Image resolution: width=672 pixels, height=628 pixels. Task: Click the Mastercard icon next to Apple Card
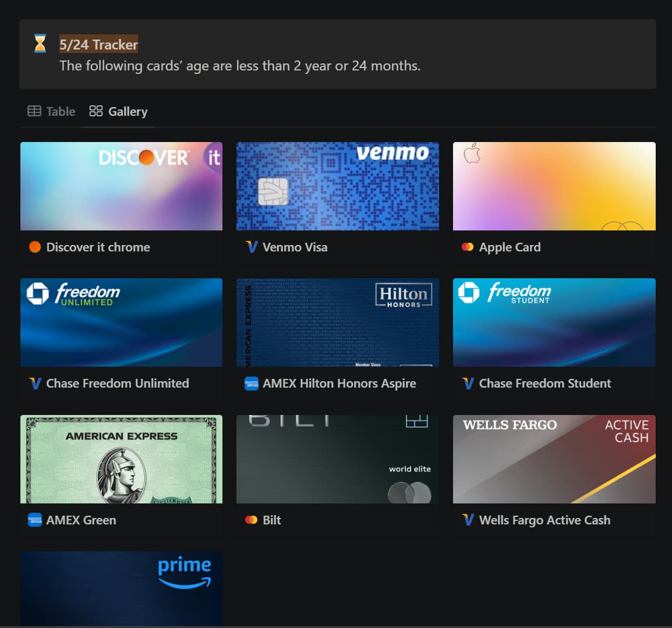468,247
